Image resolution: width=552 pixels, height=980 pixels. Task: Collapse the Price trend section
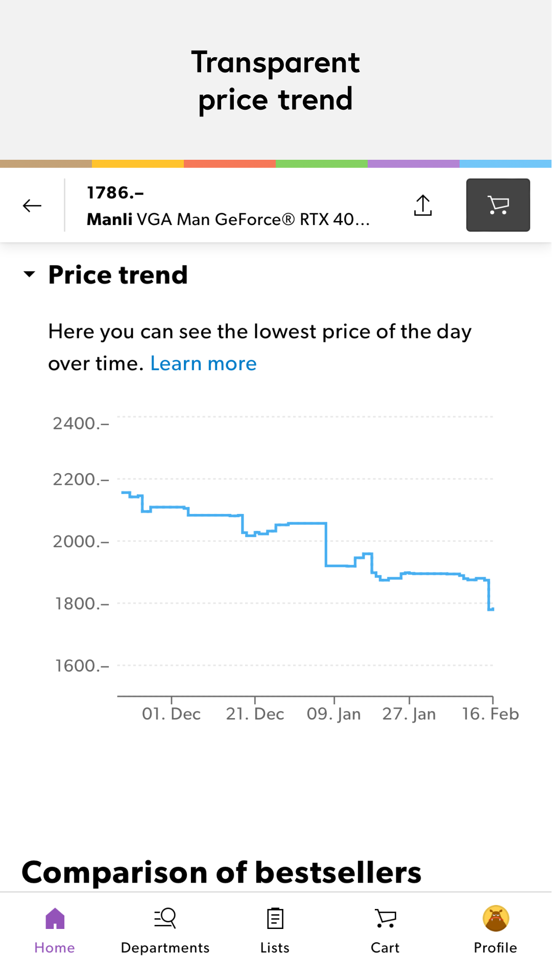30,275
